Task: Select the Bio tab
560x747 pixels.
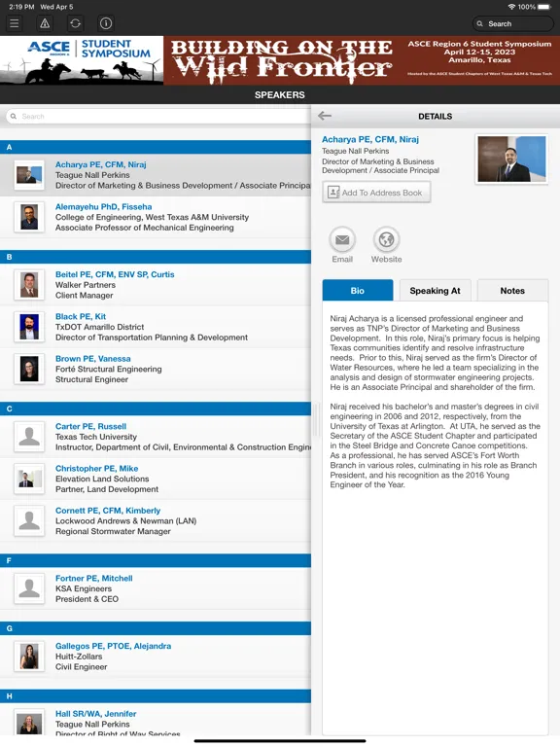Action: [358, 291]
